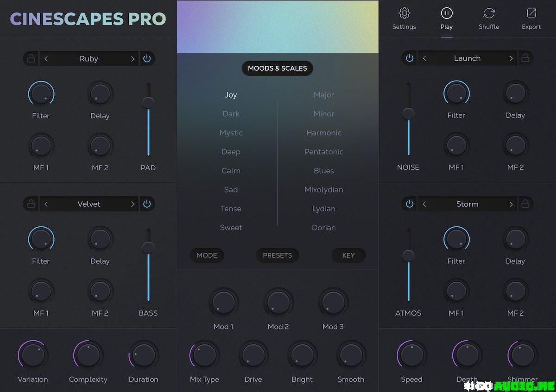Go to previous preset before Velvet
Image resolution: width=556 pixels, height=392 pixels.
(46, 204)
